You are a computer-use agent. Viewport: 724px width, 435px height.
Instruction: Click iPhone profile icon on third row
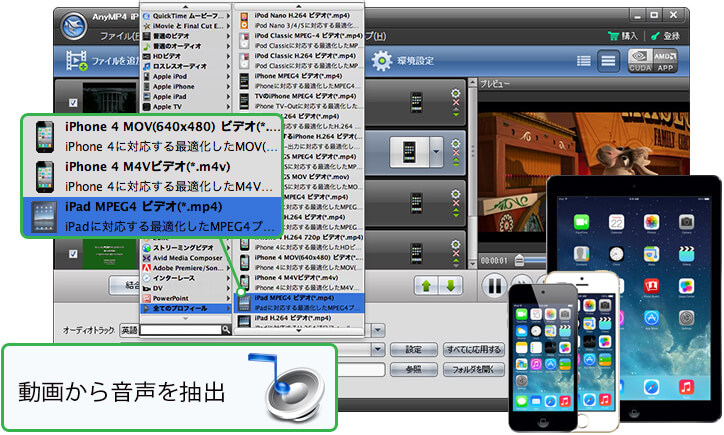click(416, 203)
